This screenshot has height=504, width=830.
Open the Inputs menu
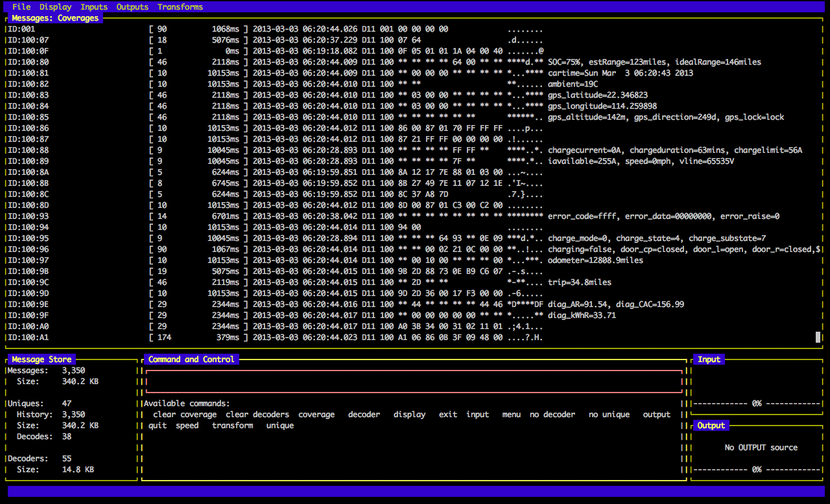pos(94,7)
